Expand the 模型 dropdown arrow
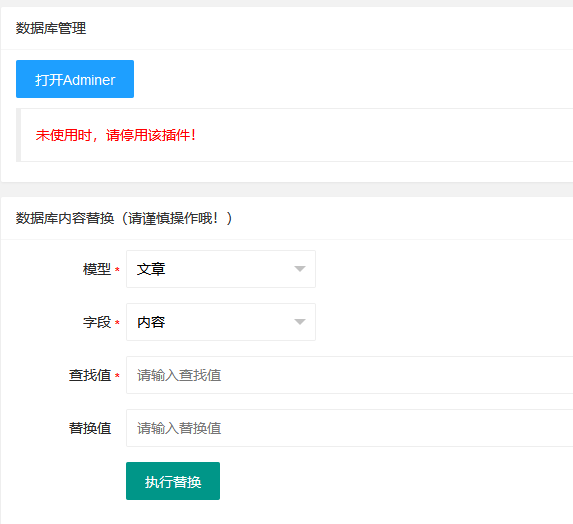The image size is (573, 524). (300, 269)
